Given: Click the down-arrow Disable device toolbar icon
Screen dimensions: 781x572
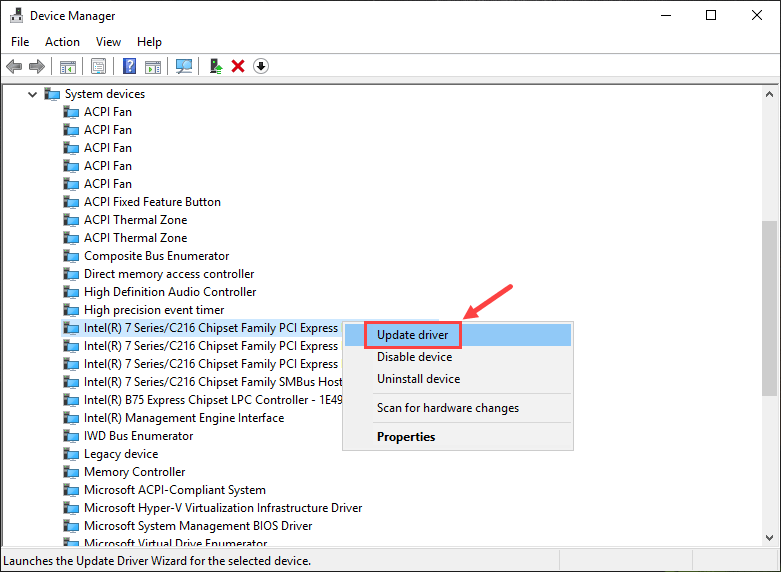Looking at the screenshot, I should (x=261, y=66).
